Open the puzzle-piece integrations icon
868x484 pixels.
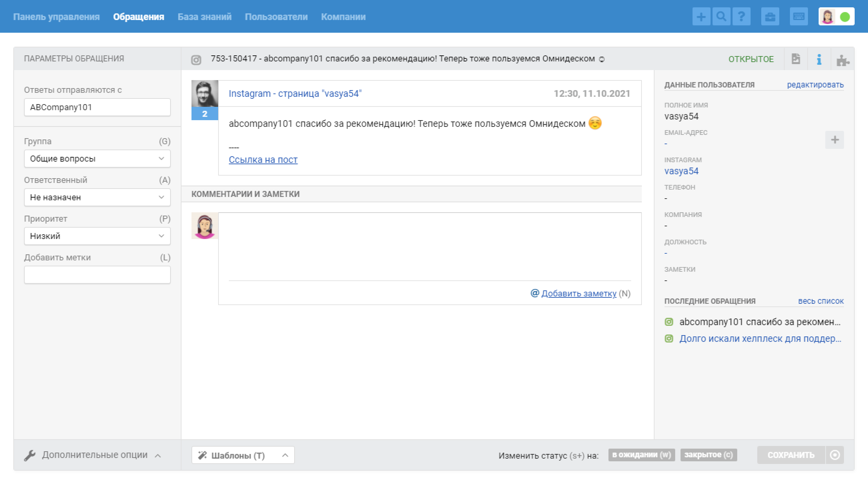point(842,60)
